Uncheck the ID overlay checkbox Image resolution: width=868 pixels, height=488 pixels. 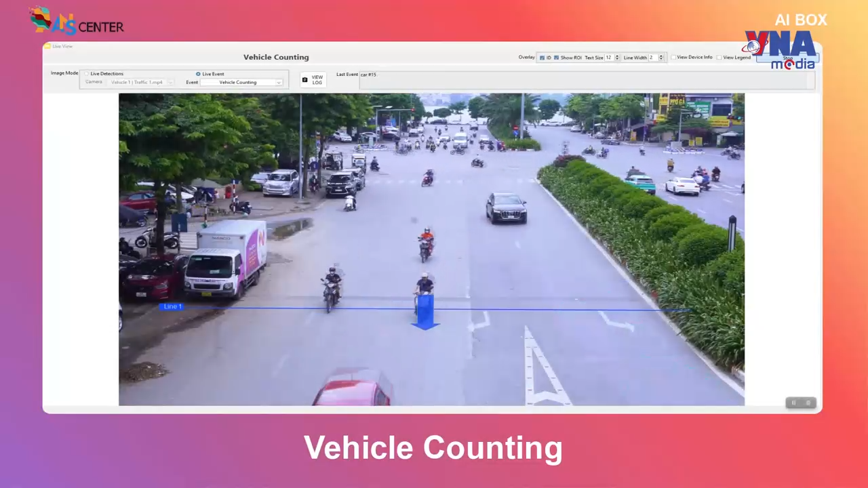coord(542,58)
